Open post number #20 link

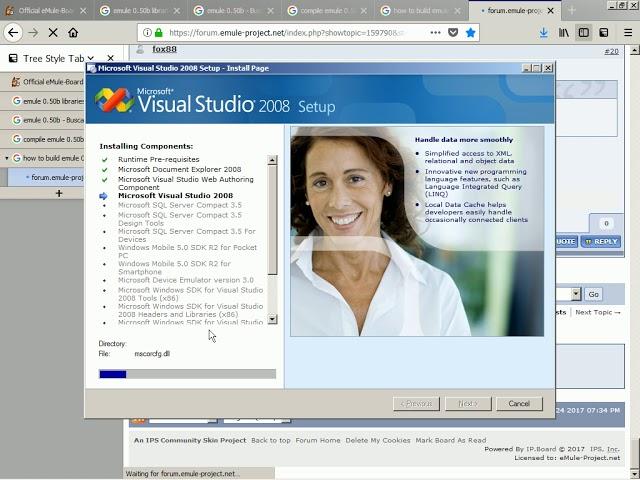[611, 51]
